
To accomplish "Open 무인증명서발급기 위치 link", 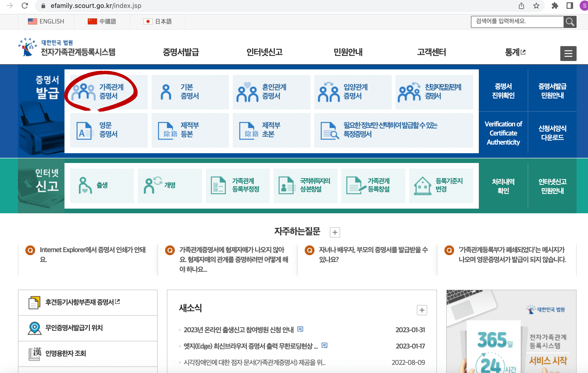I will pyautogui.click(x=74, y=328).
